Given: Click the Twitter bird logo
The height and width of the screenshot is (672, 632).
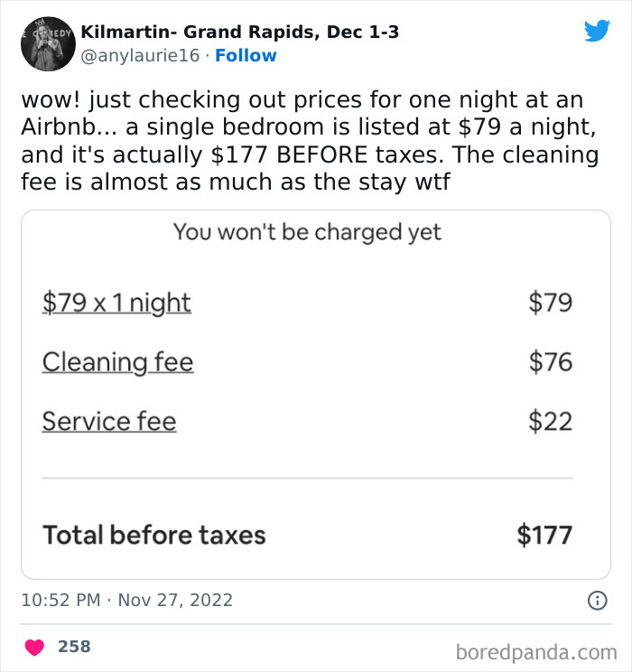Looking at the screenshot, I should pyautogui.click(x=597, y=31).
